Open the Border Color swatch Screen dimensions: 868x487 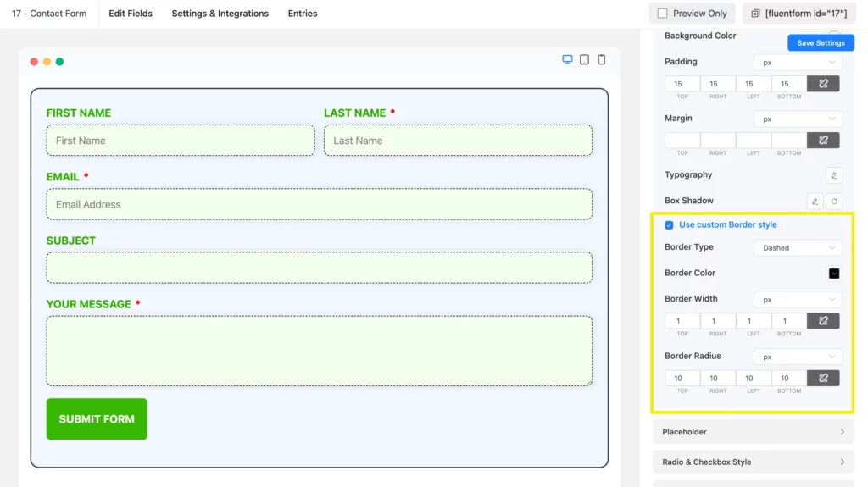pyautogui.click(x=834, y=274)
